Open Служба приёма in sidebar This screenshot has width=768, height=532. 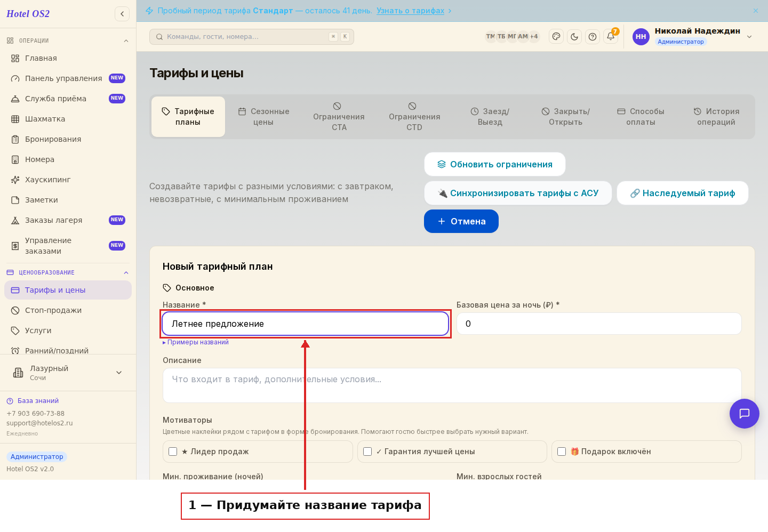68,99
